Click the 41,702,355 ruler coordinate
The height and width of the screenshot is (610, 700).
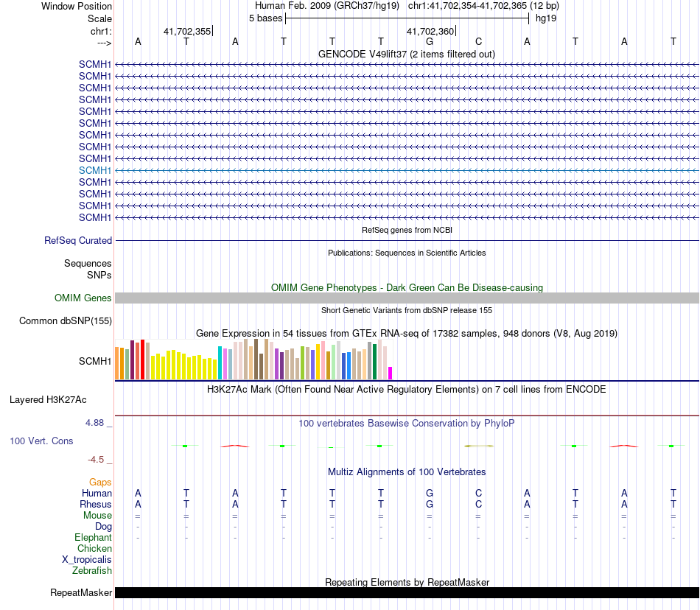187,31
